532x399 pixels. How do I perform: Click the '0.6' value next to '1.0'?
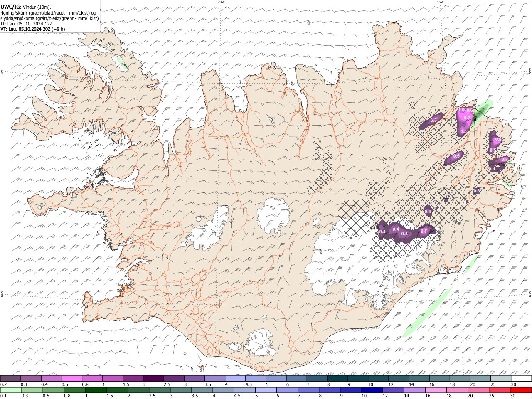[x=470, y=111]
